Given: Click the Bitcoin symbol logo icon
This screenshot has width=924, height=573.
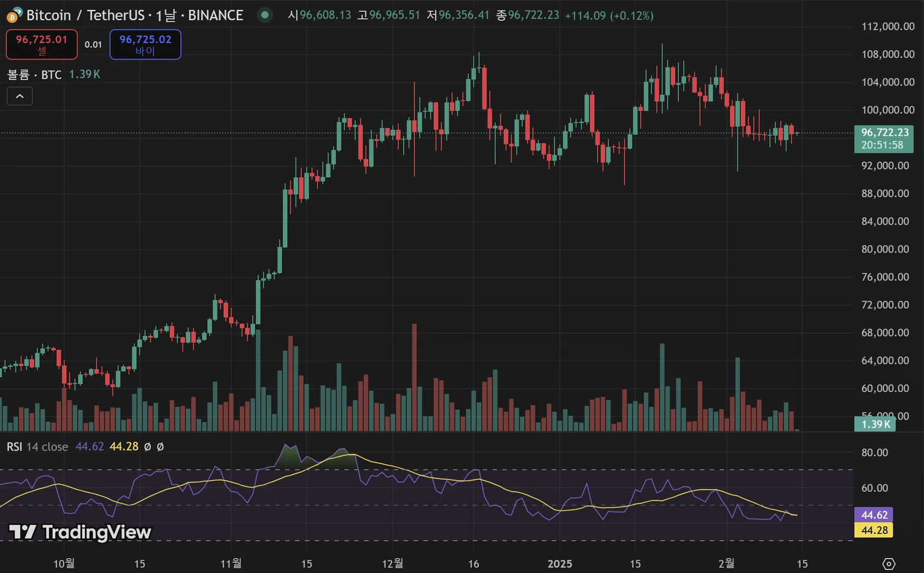Looking at the screenshot, I should coord(14,15).
